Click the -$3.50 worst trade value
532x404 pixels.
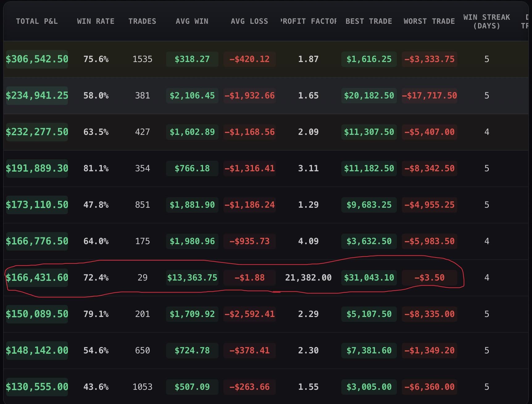(x=429, y=277)
